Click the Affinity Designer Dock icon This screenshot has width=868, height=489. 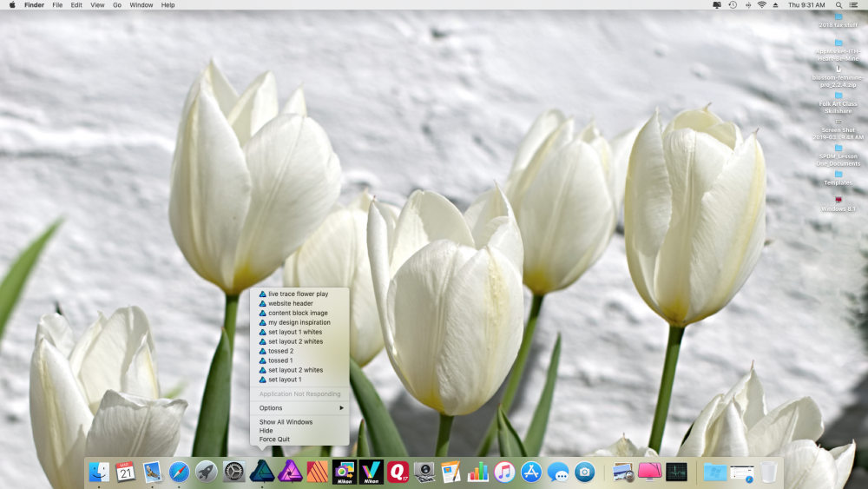262,472
